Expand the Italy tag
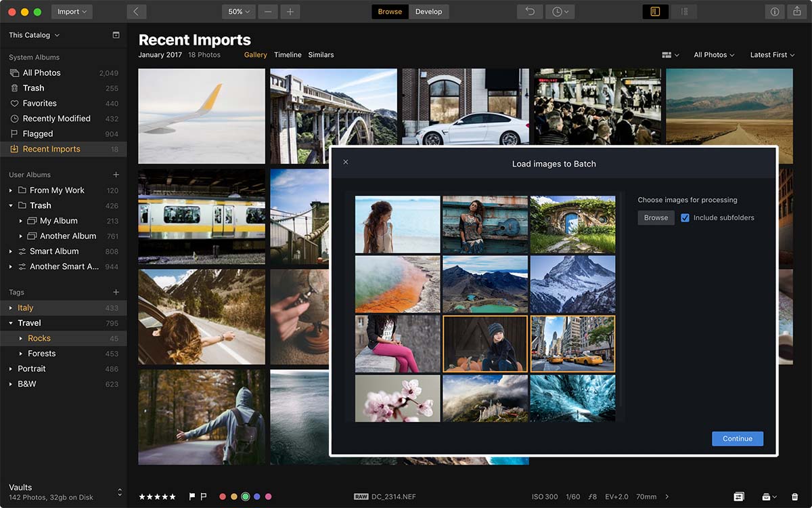The image size is (812, 508). click(11, 308)
